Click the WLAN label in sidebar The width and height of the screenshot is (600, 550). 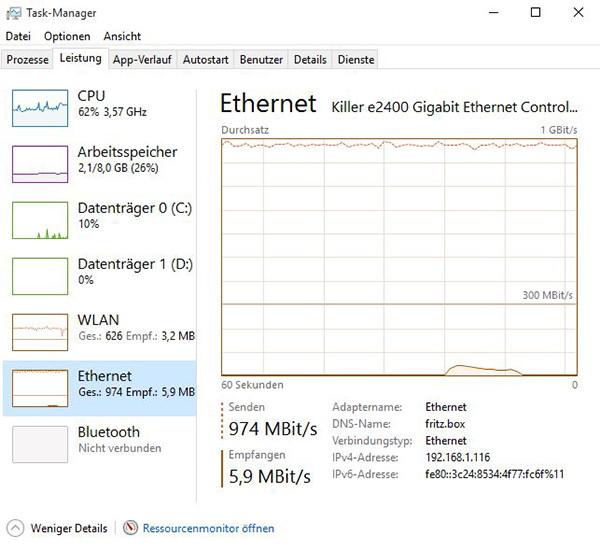pyautogui.click(x=98, y=320)
